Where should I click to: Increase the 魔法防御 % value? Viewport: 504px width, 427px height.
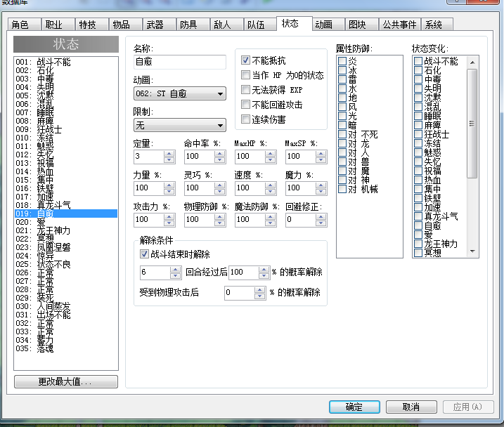[271, 217]
